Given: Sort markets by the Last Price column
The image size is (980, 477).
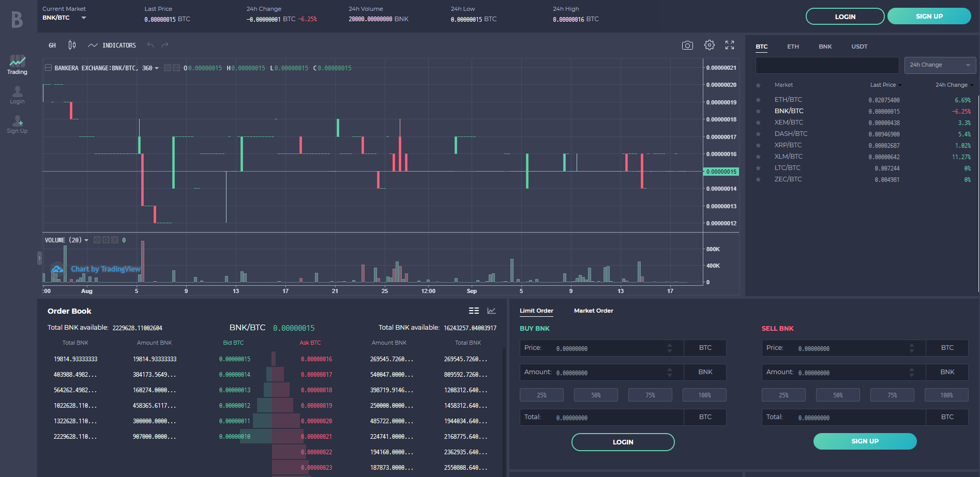Looking at the screenshot, I should coord(885,85).
